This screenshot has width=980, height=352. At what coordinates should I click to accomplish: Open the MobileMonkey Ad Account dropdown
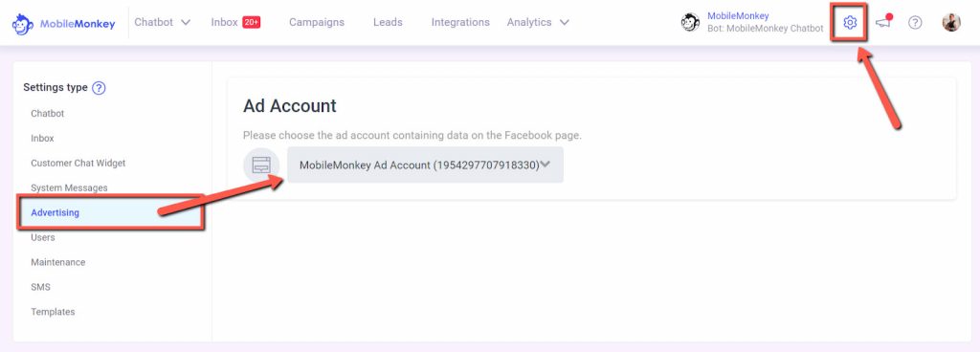(x=425, y=165)
